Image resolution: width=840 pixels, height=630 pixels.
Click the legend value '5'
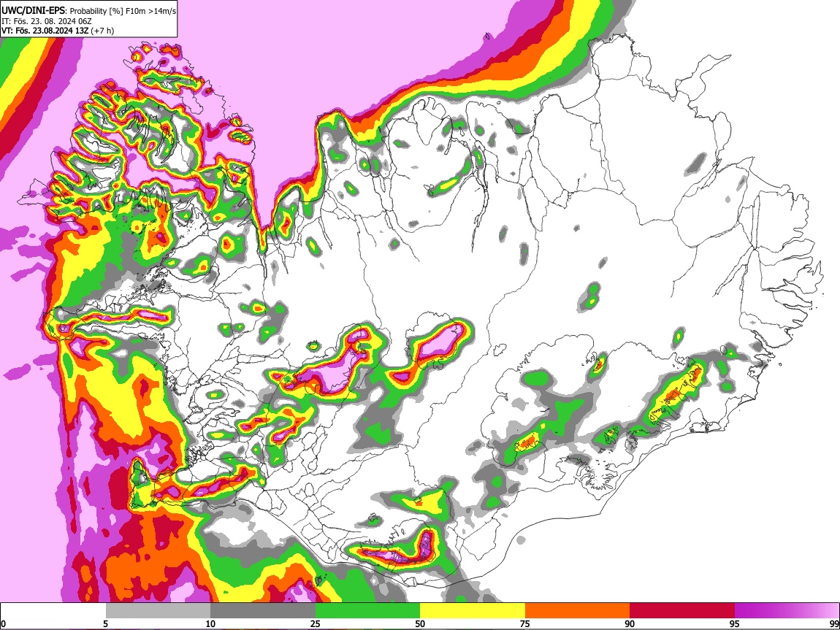(106, 623)
